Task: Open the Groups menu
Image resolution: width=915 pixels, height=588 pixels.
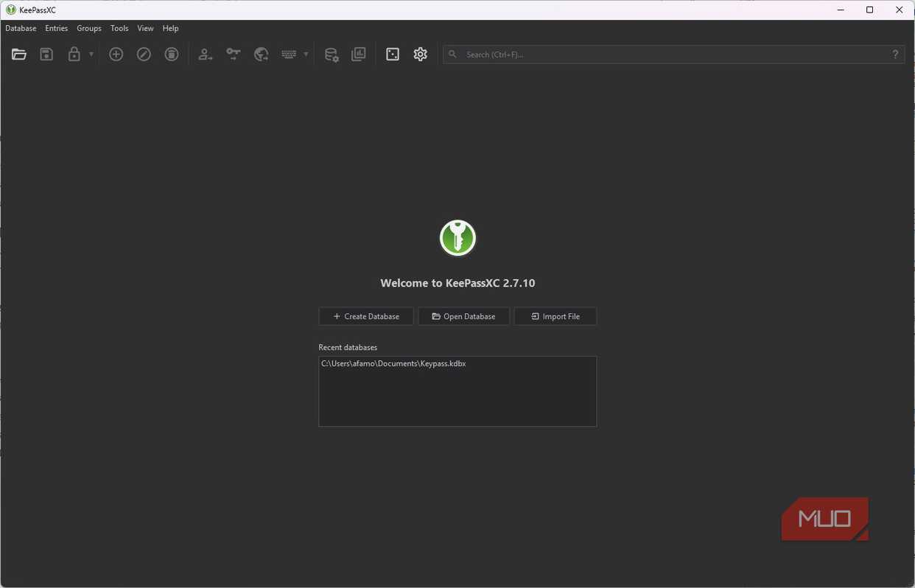Action: pyautogui.click(x=89, y=28)
